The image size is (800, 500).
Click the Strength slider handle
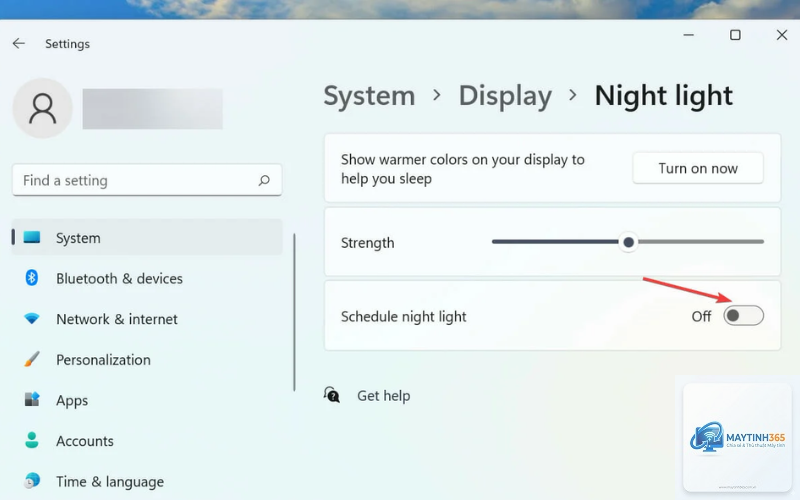[629, 242]
